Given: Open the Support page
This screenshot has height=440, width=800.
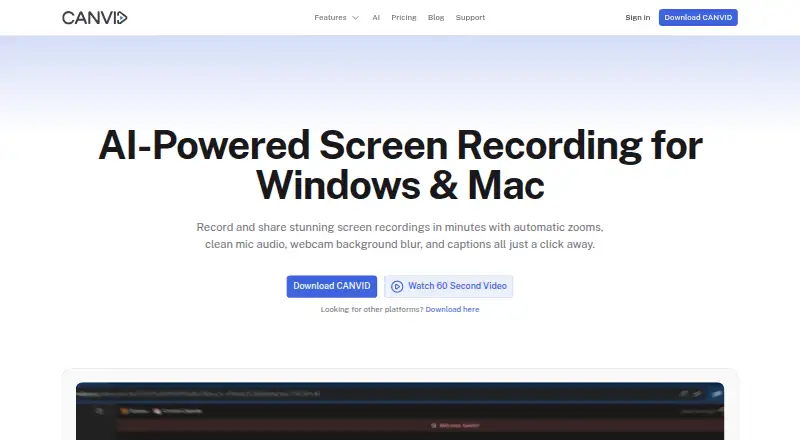Looking at the screenshot, I should (x=470, y=17).
